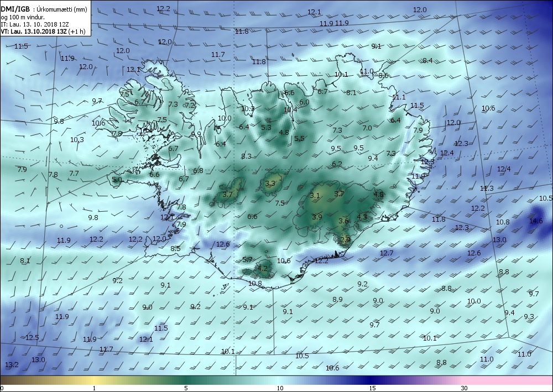Click the 8.3 map value
Screen dimensions: 553x392
click(246, 156)
